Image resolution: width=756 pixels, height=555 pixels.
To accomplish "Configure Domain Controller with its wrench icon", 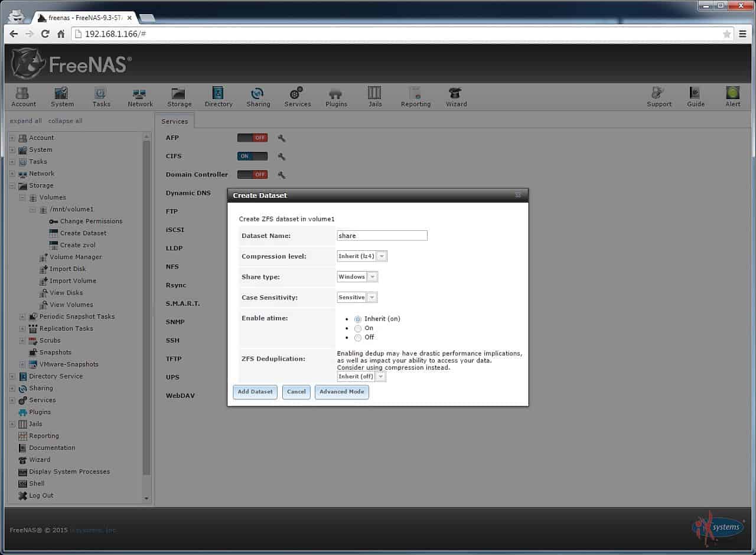I will tap(282, 175).
